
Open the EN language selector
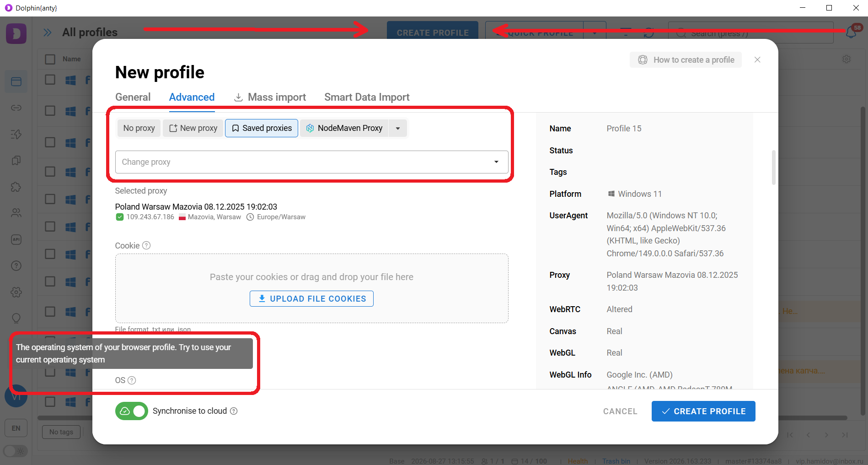[16, 428]
